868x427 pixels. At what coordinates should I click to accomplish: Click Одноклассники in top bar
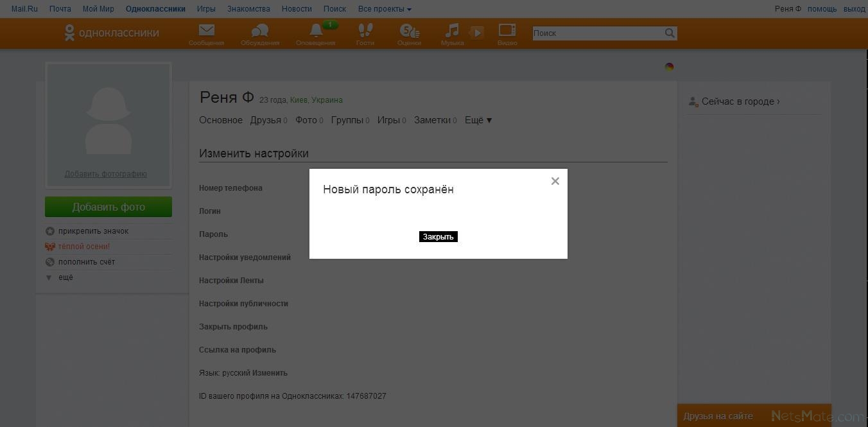[155, 9]
